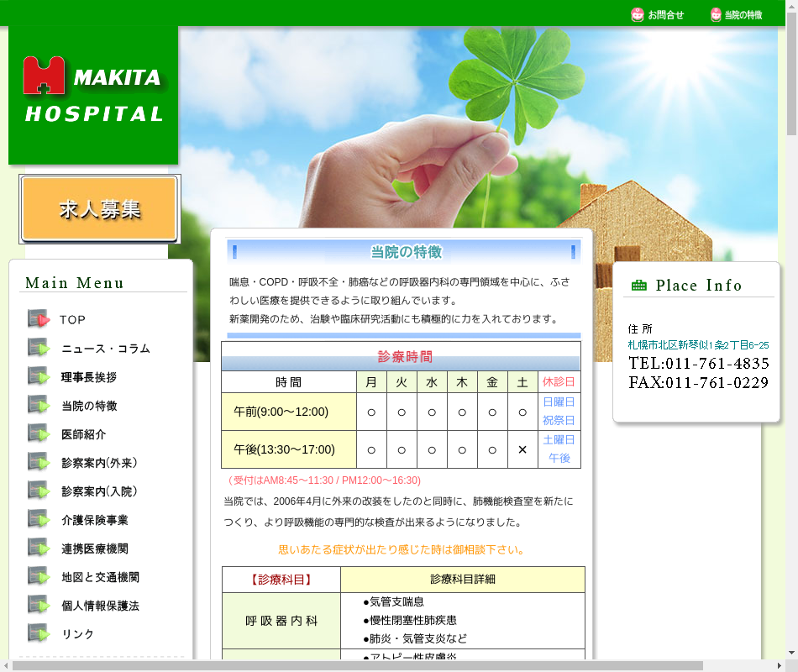798x672 pixels.
Task: Click the nurse icon beside 当院の特徴 in header
Action: click(x=716, y=14)
